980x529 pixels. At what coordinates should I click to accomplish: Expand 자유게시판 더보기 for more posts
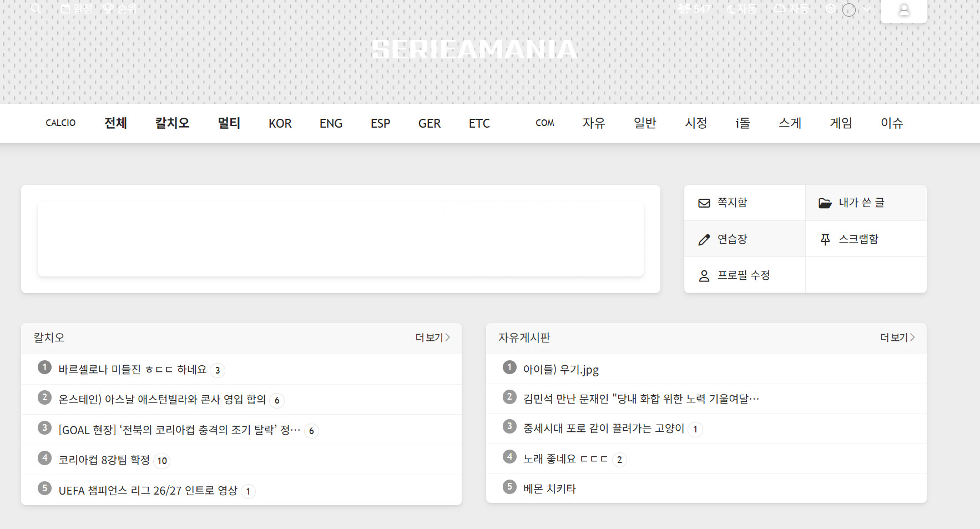[898, 337]
